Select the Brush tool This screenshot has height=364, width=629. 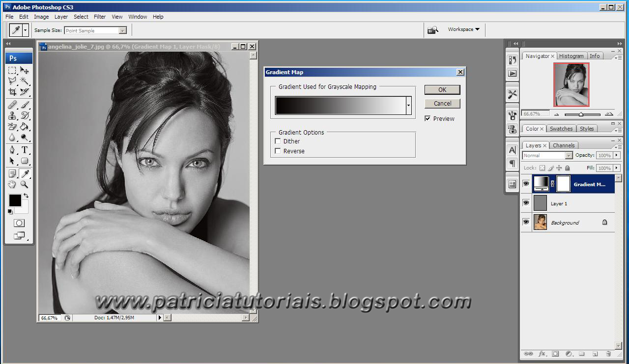point(24,105)
